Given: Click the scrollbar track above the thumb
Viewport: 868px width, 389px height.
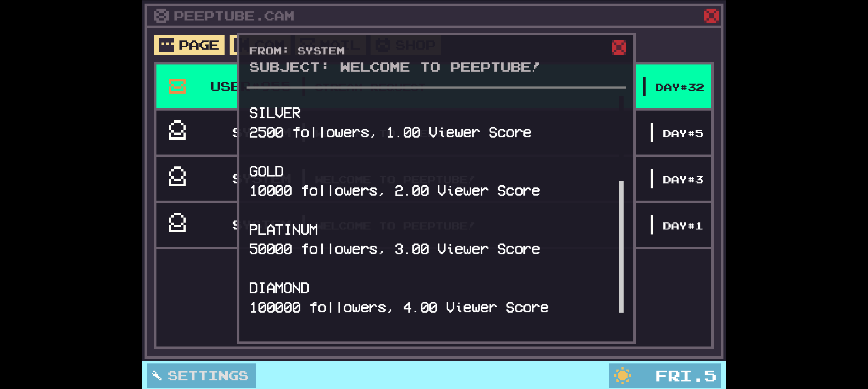Looking at the screenshot, I should [x=621, y=139].
